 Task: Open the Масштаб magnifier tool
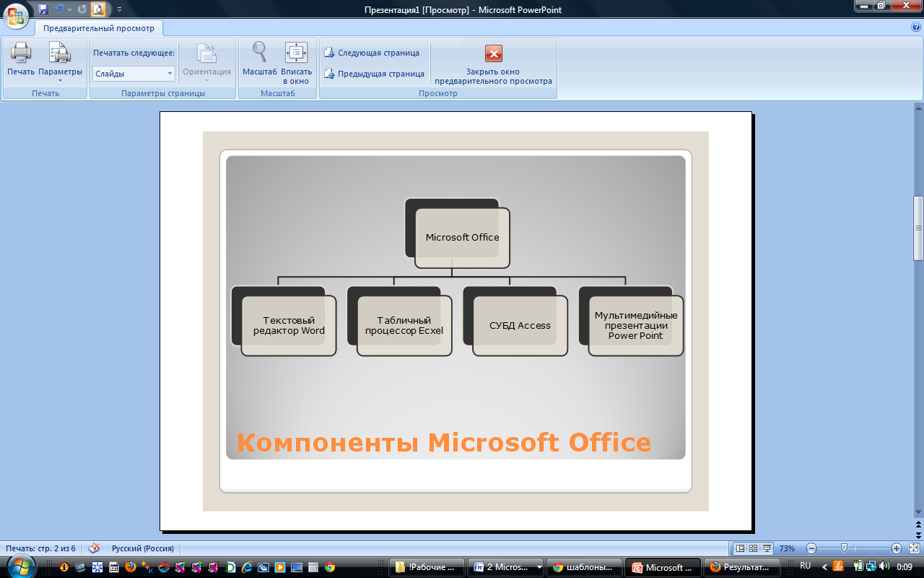(260, 59)
